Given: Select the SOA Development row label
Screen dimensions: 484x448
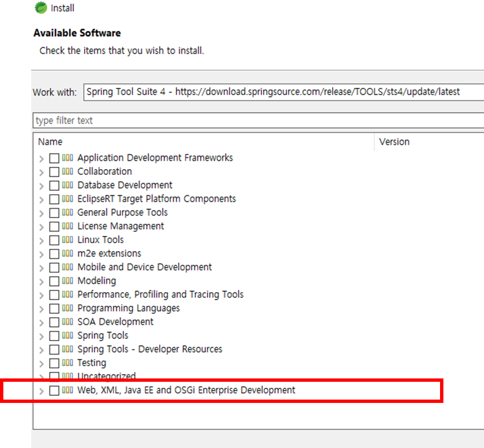Looking at the screenshot, I should click(x=115, y=322).
